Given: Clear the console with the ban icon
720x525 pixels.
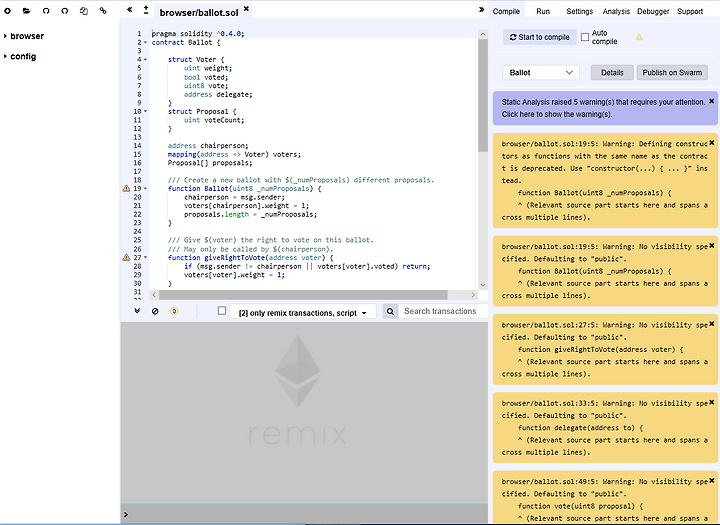Looking at the screenshot, I should pyautogui.click(x=155, y=311).
